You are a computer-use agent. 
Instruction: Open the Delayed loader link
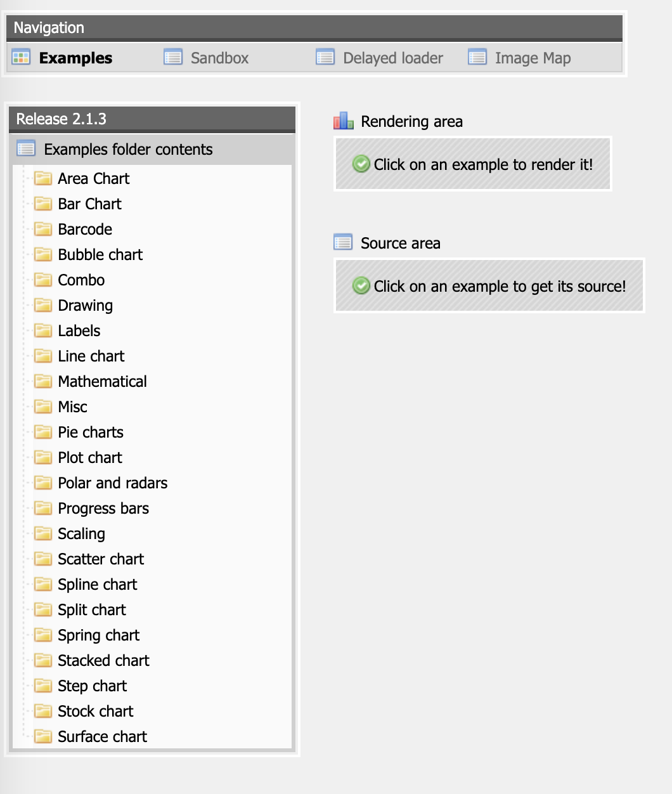coord(392,58)
